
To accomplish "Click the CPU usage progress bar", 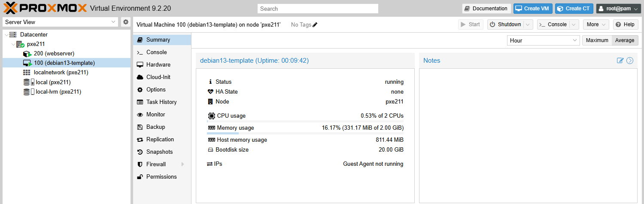I will click(x=305, y=122).
